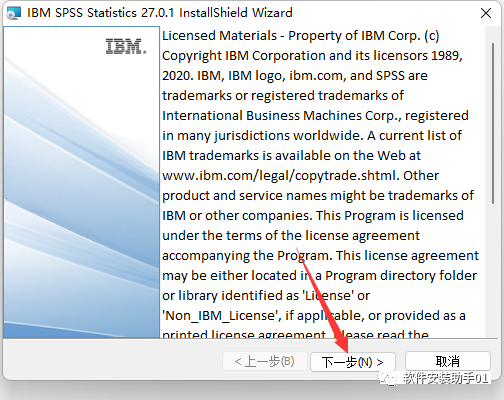Screen dimensions: 504x400
Task: Click the 下一步(N) next button
Action: coord(353,362)
